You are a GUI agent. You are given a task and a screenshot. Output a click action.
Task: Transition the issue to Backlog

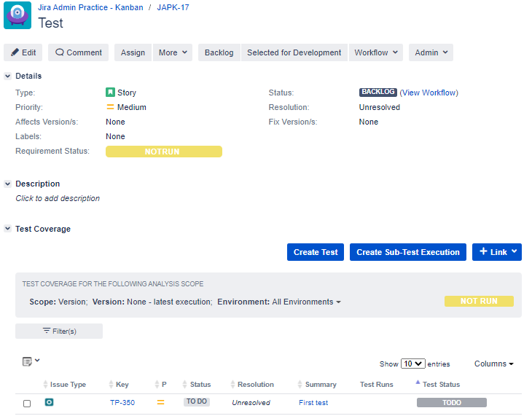(219, 52)
